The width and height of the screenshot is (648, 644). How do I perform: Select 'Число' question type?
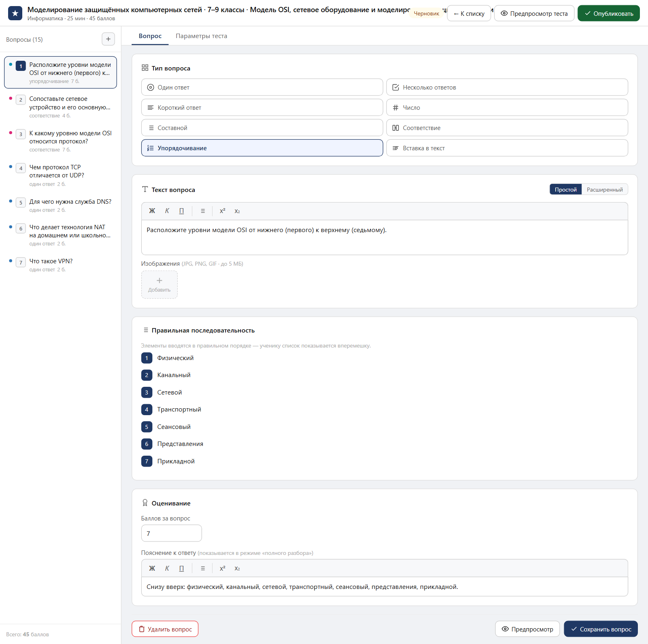click(x=507, y=107)
